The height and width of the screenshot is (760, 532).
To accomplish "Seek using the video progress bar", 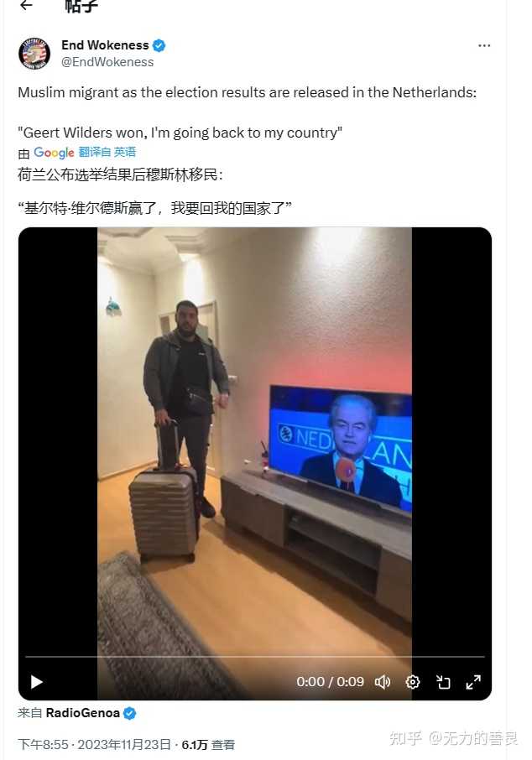I will [254, 657].
